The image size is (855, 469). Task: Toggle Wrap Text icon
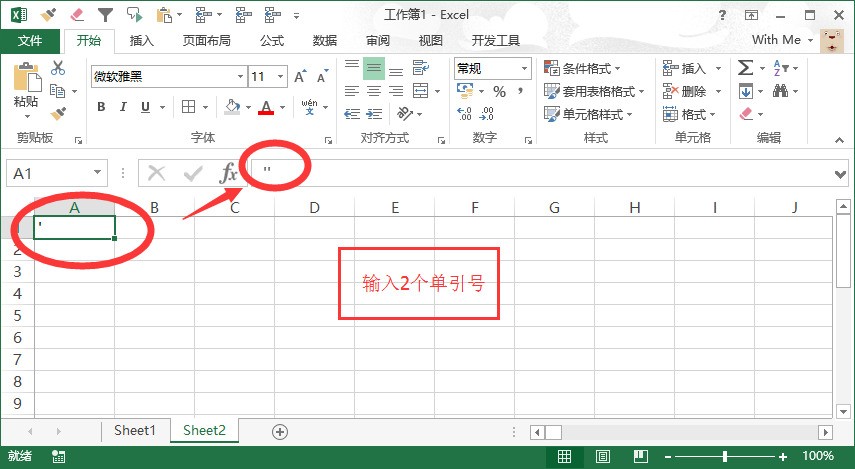click(420, 68)
